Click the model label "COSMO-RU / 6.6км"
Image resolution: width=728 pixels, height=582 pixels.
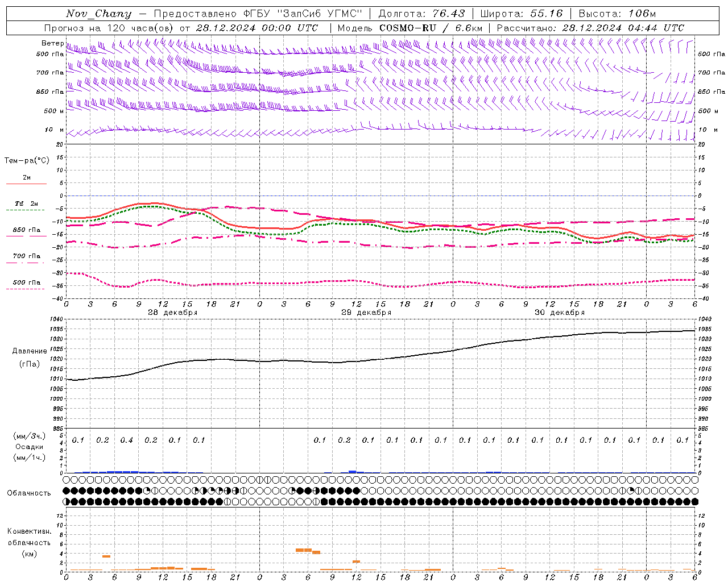[x=431, y=28]
